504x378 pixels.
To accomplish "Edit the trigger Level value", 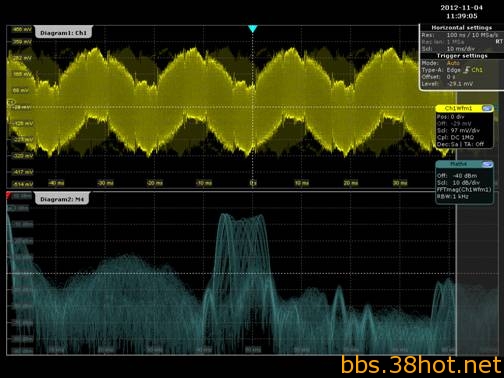I will coord(460,84).
